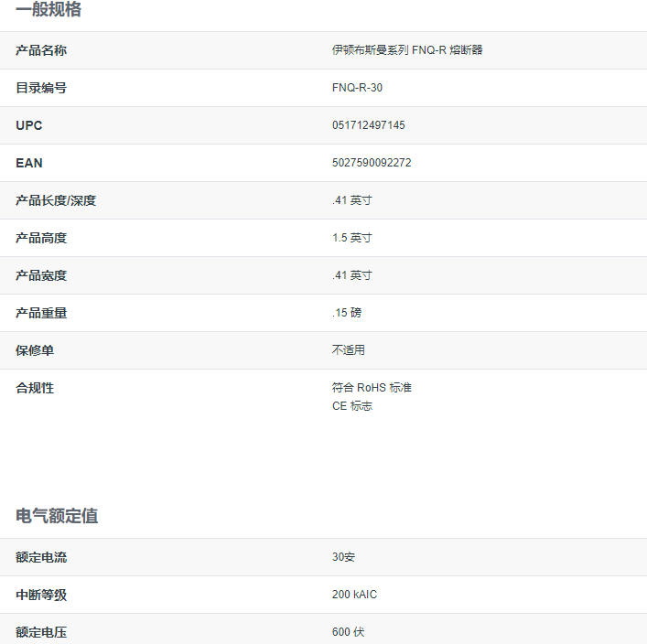Select rated current value 30安

[x=344, y=557]
